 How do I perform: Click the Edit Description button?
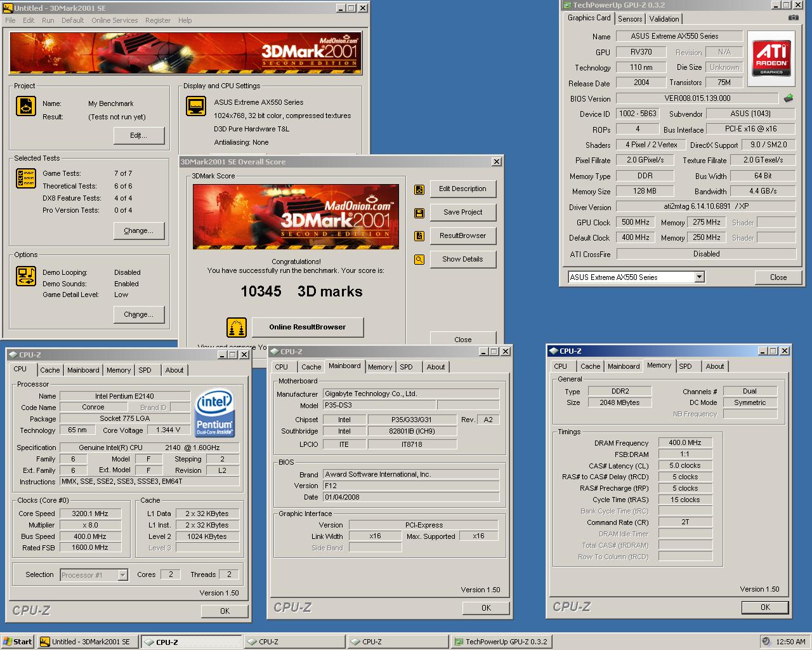(x=462, y=189)
